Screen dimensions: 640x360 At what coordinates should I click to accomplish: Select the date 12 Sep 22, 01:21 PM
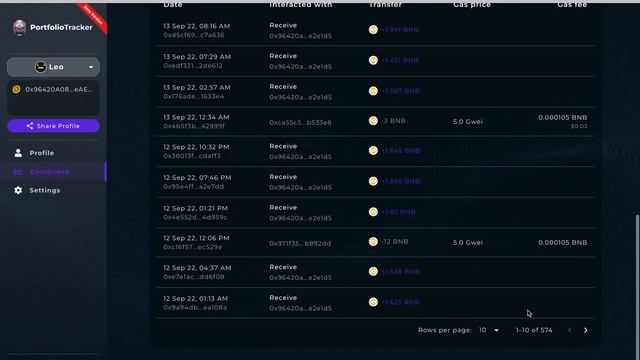[x=196, y=208]
